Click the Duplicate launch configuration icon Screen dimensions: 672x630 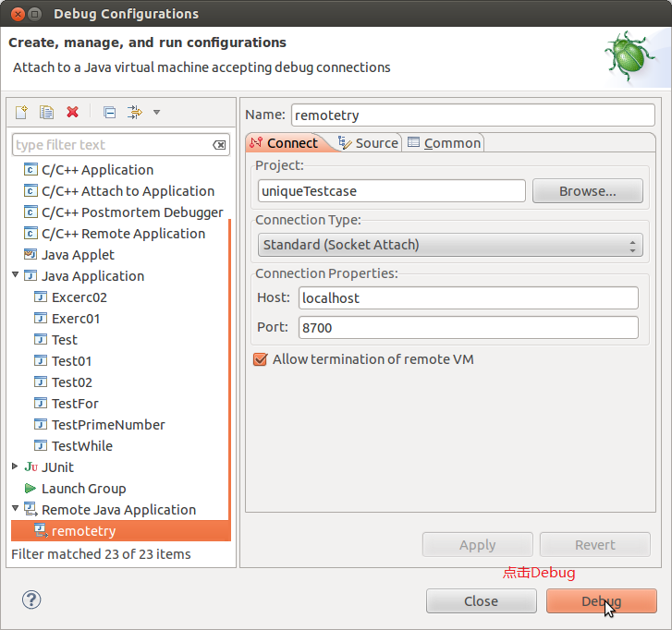tap(46, 112)
